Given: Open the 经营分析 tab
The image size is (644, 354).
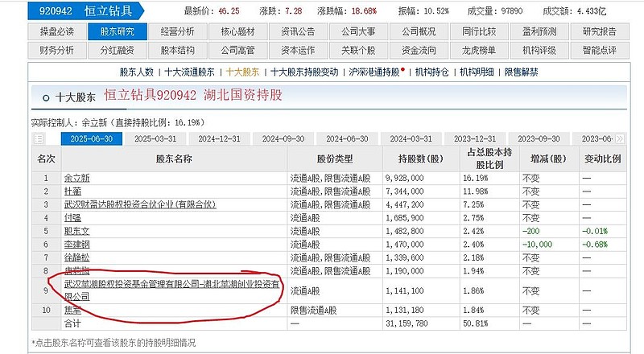Looking at the screenshot, I should pyautogui.click(x=177, y=31).
